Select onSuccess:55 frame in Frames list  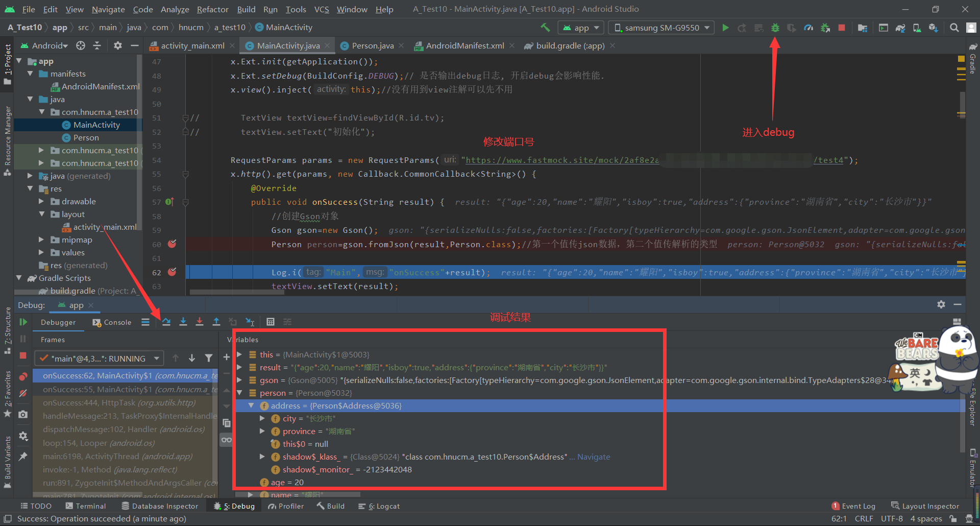(125, 389)
